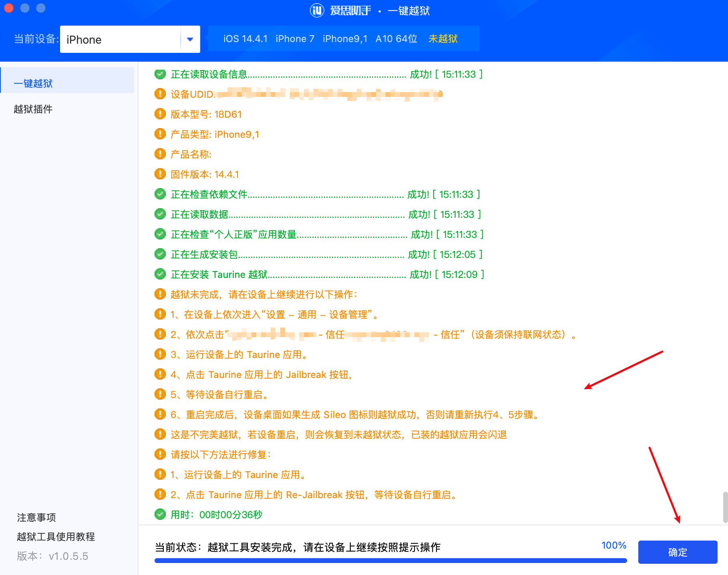Click the iOS 14.4.1 device info text
This screenshot has height=575, width=728.
(x=245, y=39)
